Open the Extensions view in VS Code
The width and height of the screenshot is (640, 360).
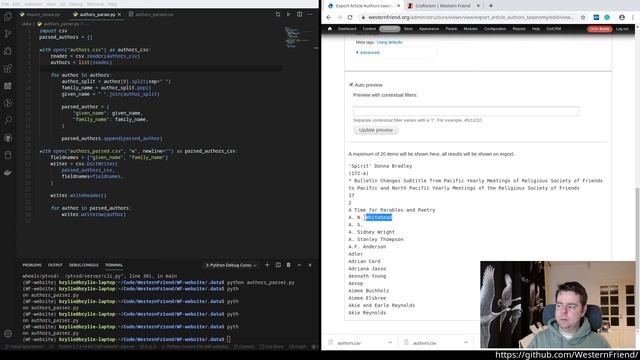(8, 69)
